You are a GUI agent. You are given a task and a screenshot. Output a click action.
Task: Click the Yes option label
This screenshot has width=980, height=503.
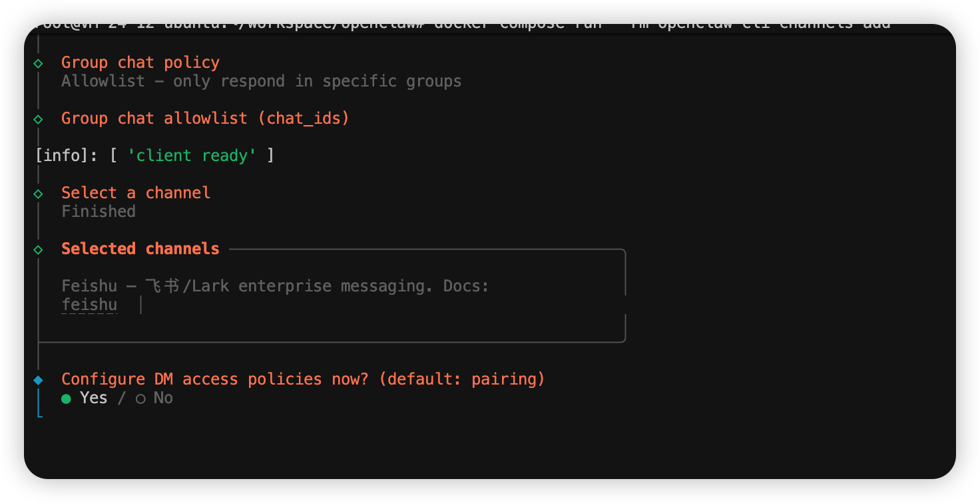pos(93,398)
